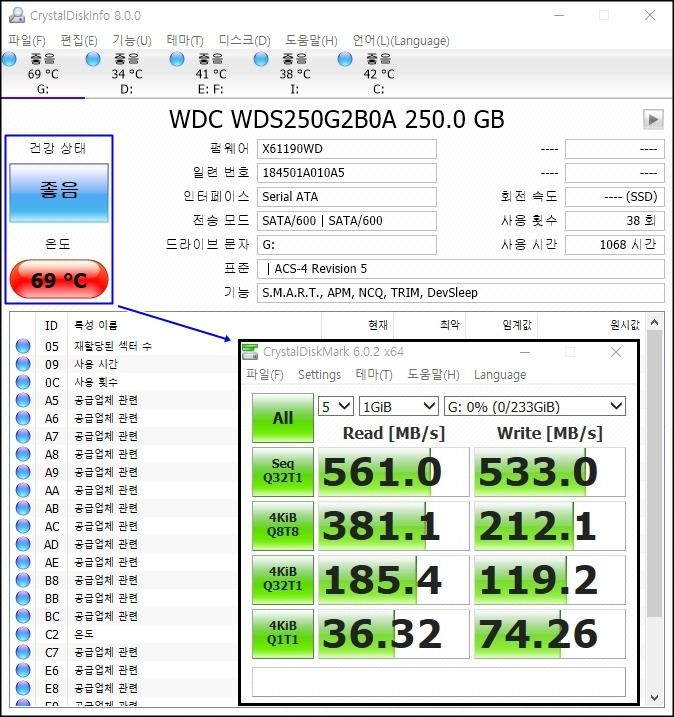Click the next disk arrow button
Viewport: 674px width, 717px height.
click(x=653, y=119)
